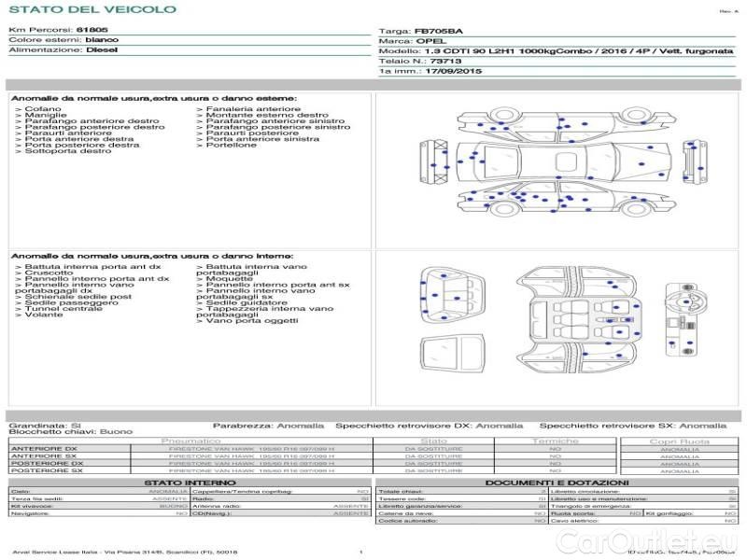Click the first registration date 17/09/2015
This screenshot has width=747, height=560.
pyautogui.click(x=453, y=72)
